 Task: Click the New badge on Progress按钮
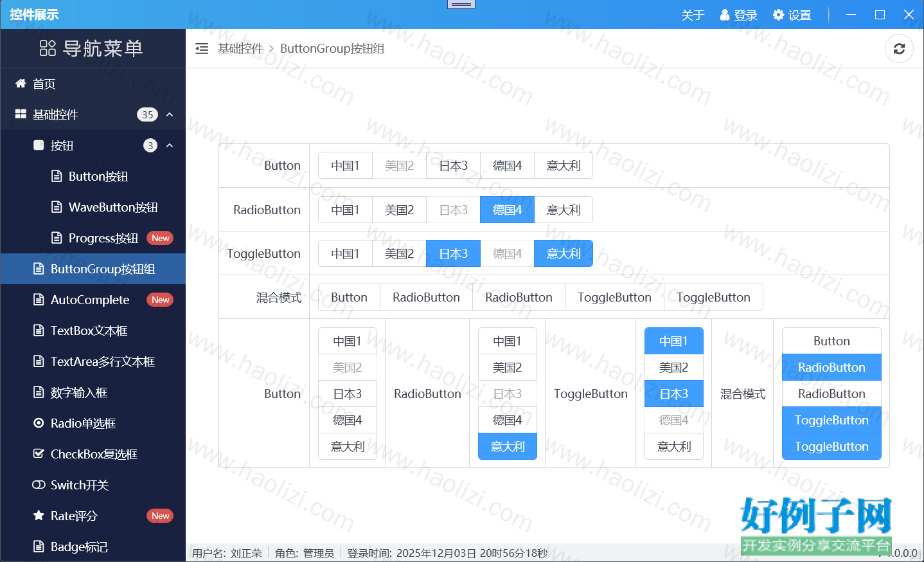click(161, 238)
